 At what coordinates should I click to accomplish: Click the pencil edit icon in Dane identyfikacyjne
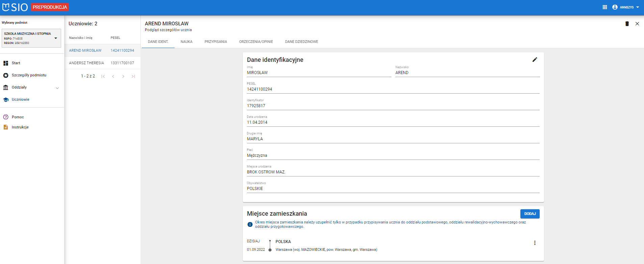point(535,60)
